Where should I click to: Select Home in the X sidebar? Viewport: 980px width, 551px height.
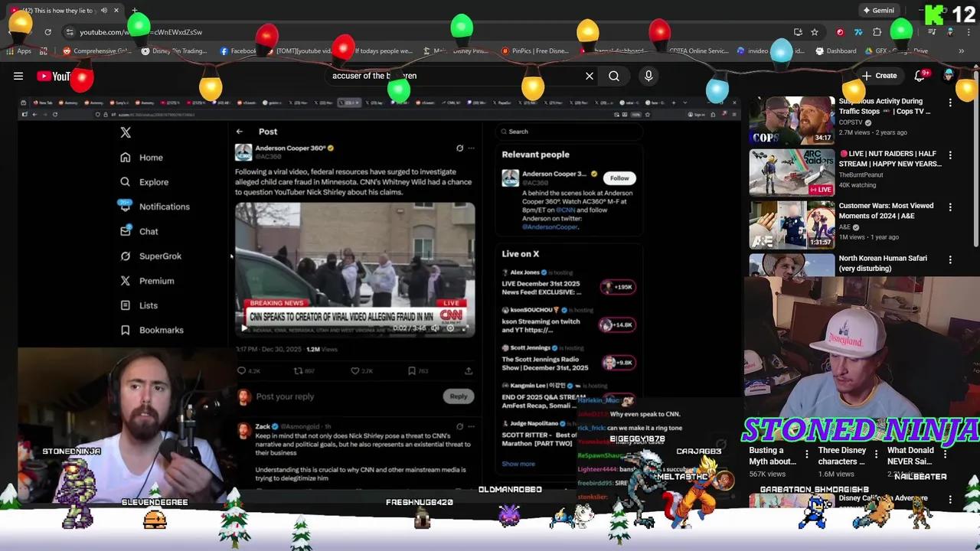coord(142,158)
